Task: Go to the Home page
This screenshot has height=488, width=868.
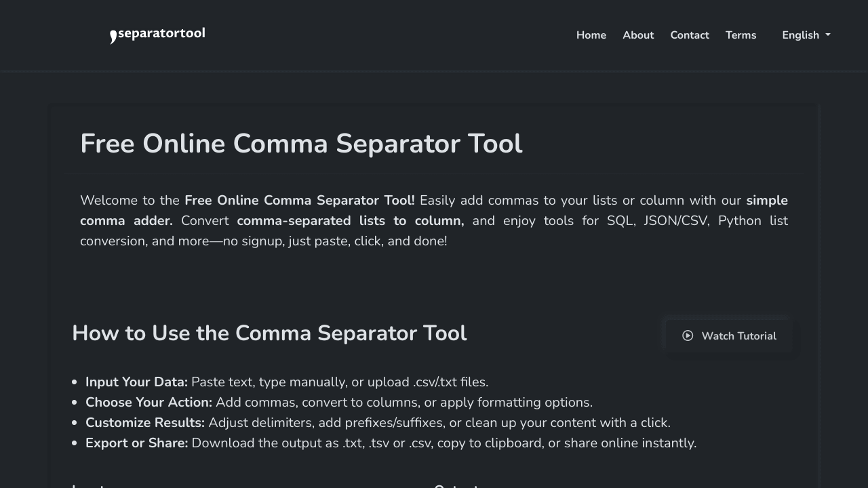Action: tap(591, 35)
